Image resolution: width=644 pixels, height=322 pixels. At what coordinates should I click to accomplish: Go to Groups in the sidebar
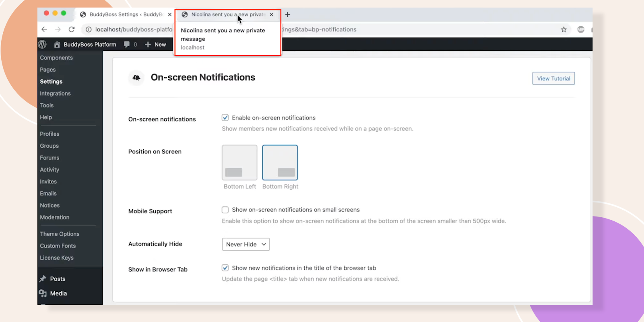49,146
